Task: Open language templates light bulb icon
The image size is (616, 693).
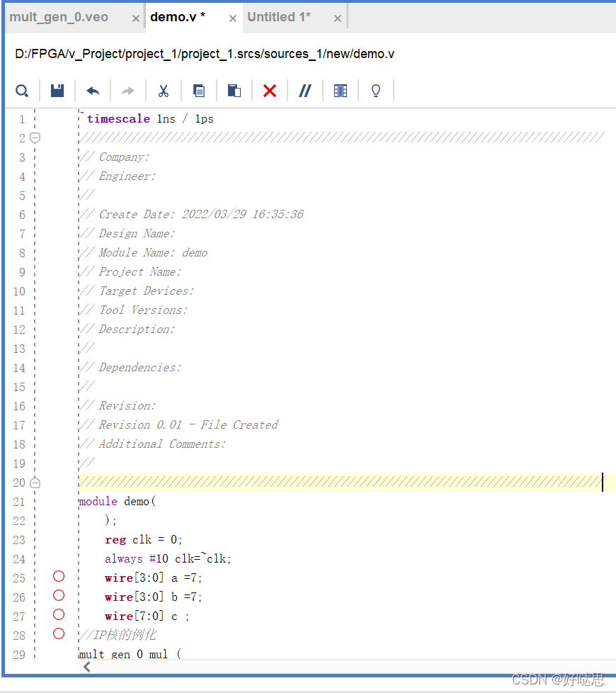Action: coord(376,91)
